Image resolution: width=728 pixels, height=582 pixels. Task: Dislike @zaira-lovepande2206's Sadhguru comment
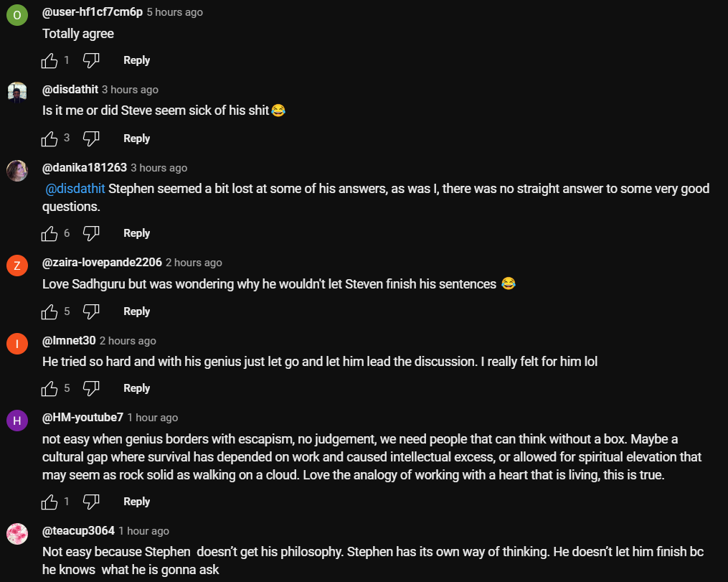point(91,311)
